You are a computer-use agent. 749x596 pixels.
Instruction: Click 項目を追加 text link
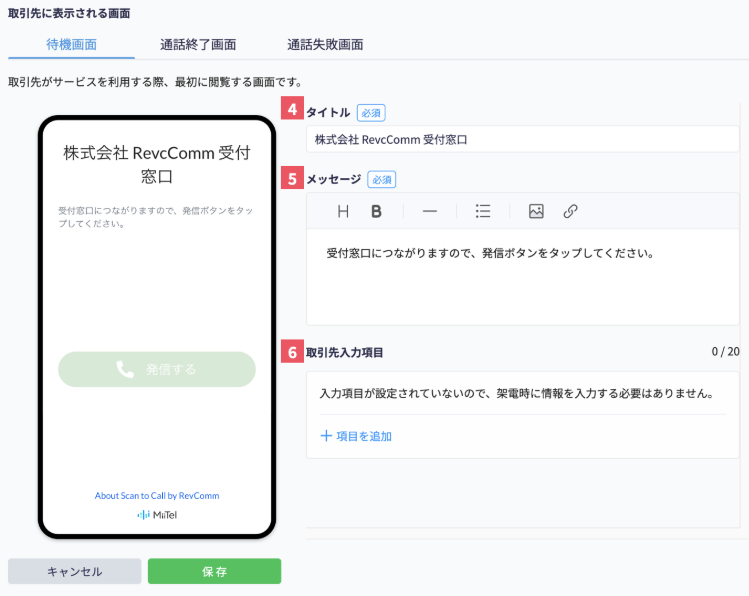click(364, 436)
